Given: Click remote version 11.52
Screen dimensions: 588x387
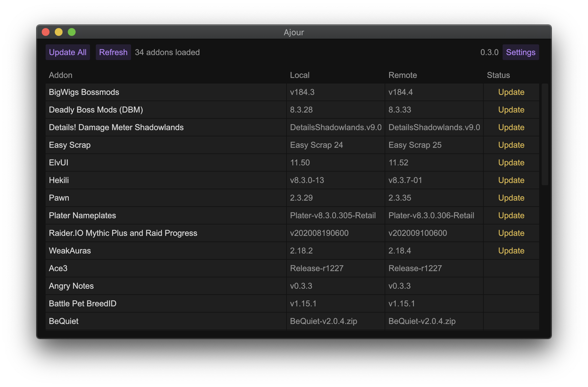Looking at the screenshot, I should [399, 163].
